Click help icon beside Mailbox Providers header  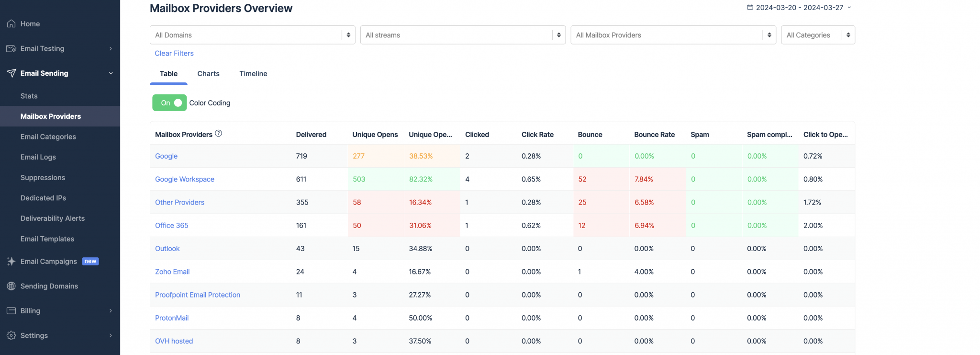(x=219, y=134)
